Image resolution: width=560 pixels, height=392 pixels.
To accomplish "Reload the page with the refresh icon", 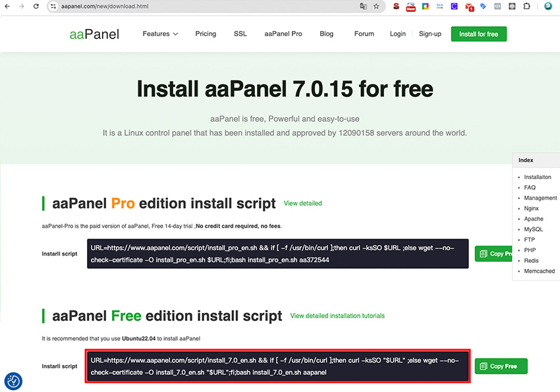I will pyautogui.click(x=36, y=6).
